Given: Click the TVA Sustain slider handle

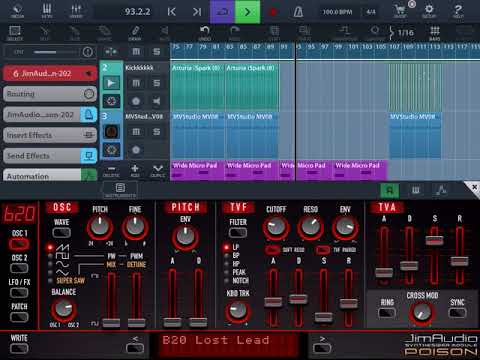Looking at the screenshot, I should click(x=434, y=240).
